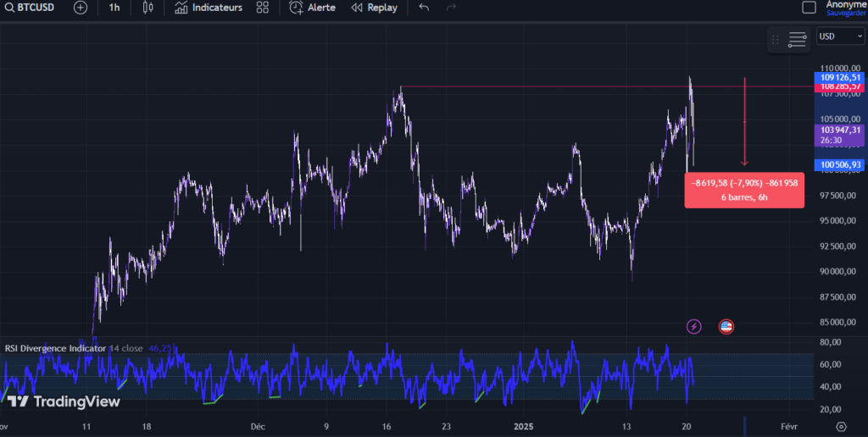Click the add symbol plus icon
The image size is (868, 437).
point(81,8)
